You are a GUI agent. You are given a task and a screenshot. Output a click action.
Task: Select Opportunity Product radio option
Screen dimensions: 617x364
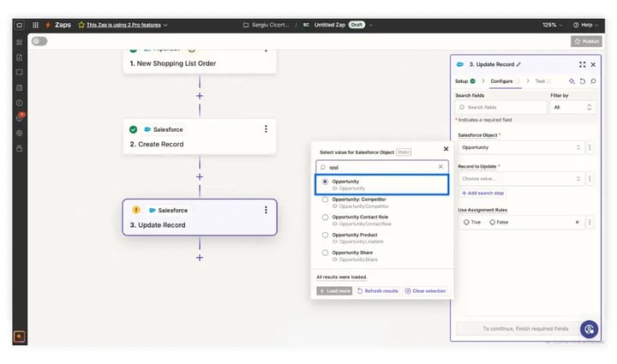coord(325,235)
